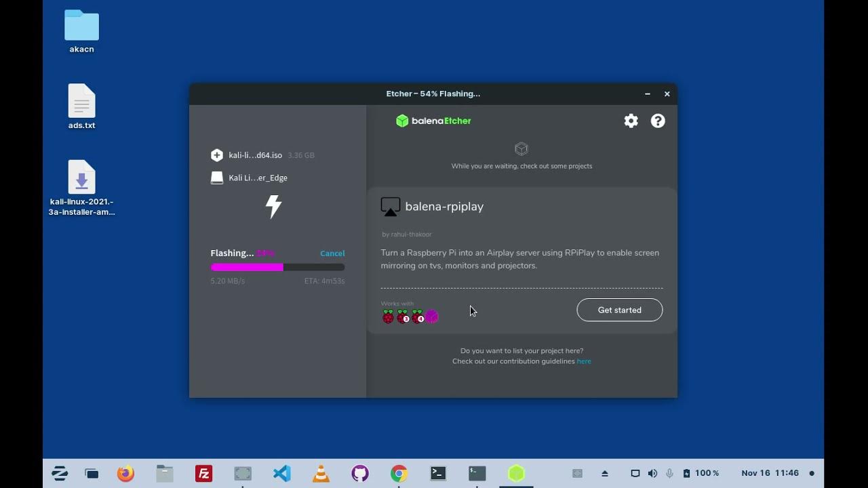Open the workspaces overview in taskbar

(92, 473)
